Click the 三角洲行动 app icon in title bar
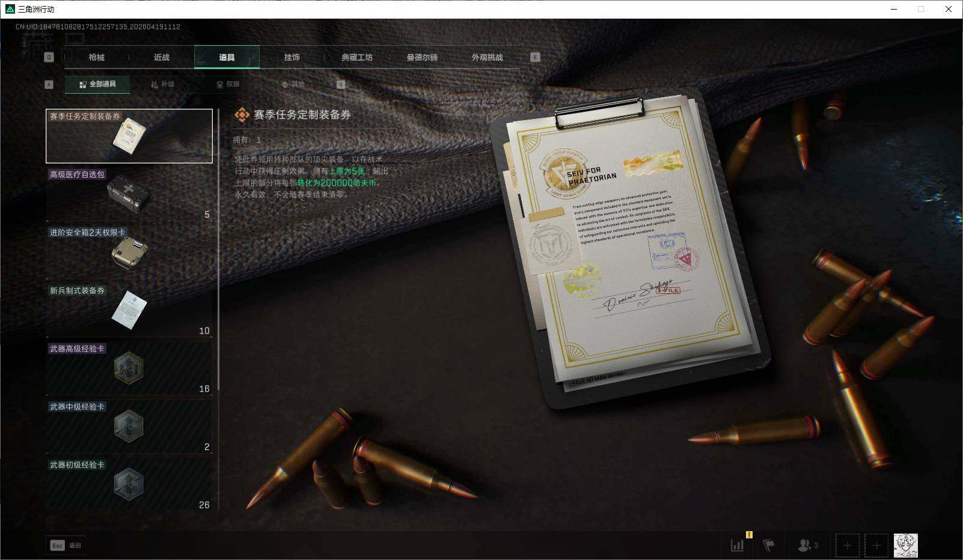The width and height of the screenshot is (963, 560). pyautogui.click(x=10, y=9)
